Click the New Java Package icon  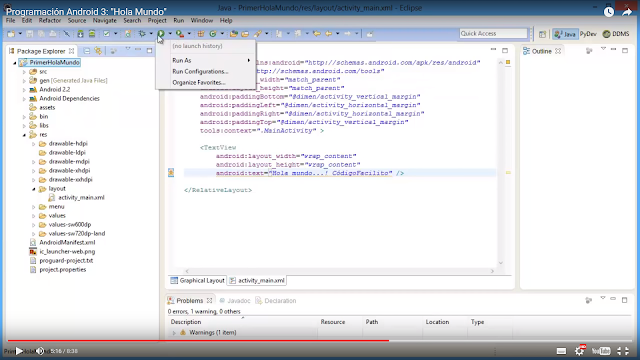201,34
